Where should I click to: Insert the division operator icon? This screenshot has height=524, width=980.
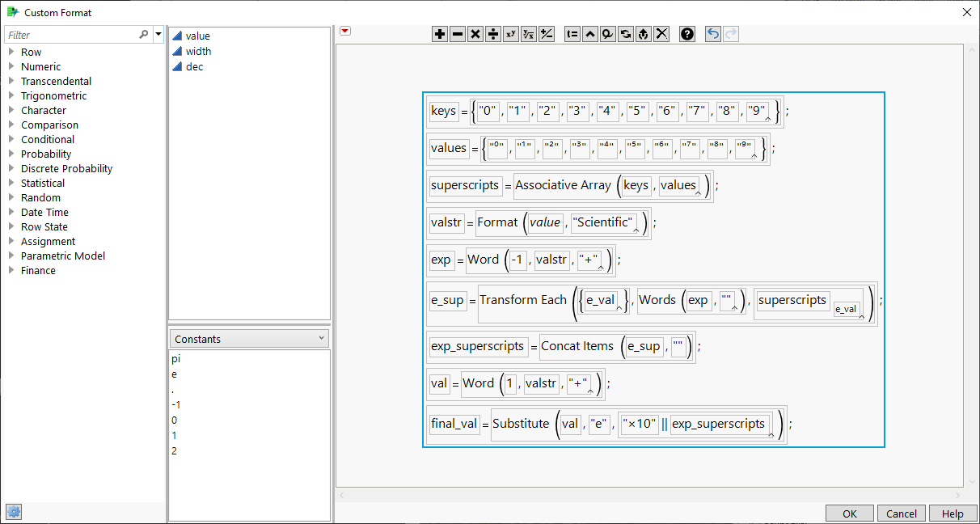pos(492,34)
